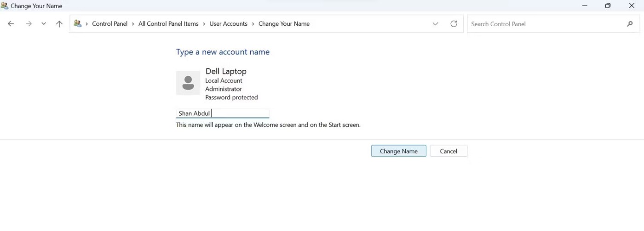The width and height of the screenshot is (644, 231).
Task: Expand chevron after All Control Panel Items
Action: pos(204,24)
